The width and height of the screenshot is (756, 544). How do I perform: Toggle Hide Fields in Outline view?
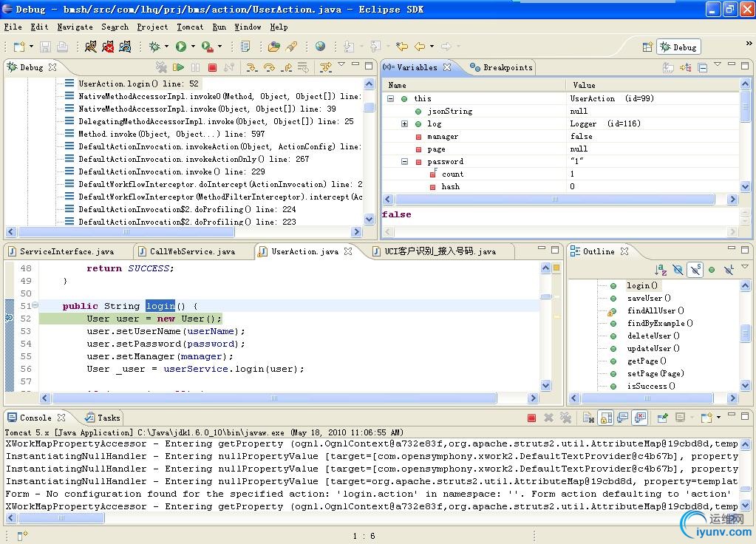point(678,270)
